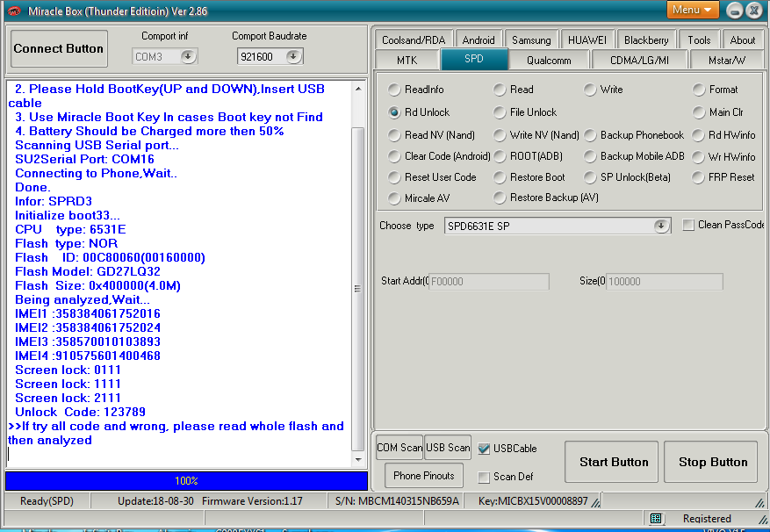Screen dimensions: 770x532
Task: Switch to the Samsung tab
Action: (531, 40)
